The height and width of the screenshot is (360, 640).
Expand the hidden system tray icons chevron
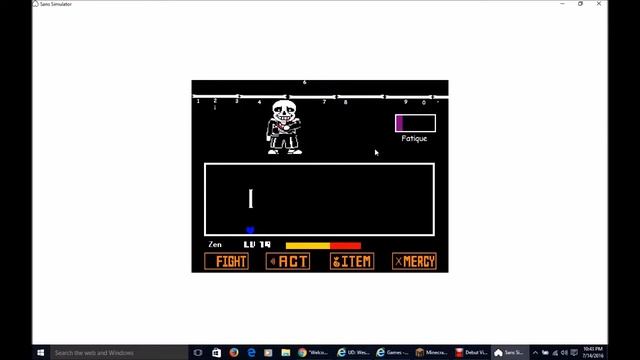(x=535, y=353)
